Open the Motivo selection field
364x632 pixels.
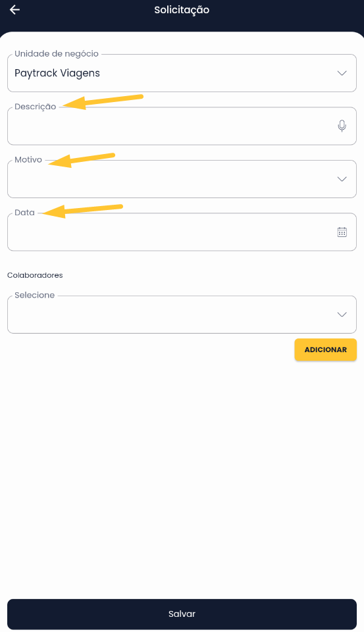coord(182,179)
